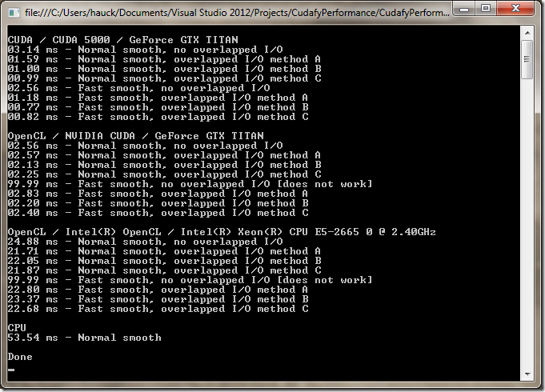Click the '02.25 ms' Normal smooth line
The width and height of the screenshot is (545, 392).
pos(164,174)
